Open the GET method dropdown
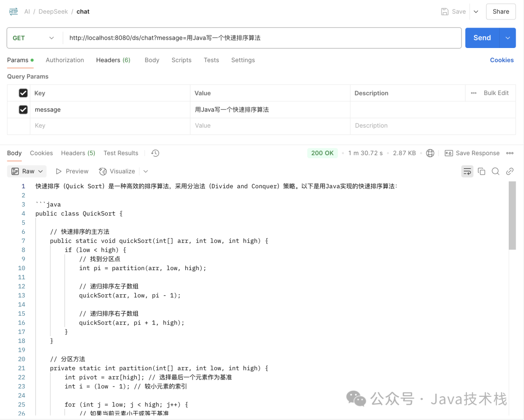 pyautogui.click(x=33, y=38)
